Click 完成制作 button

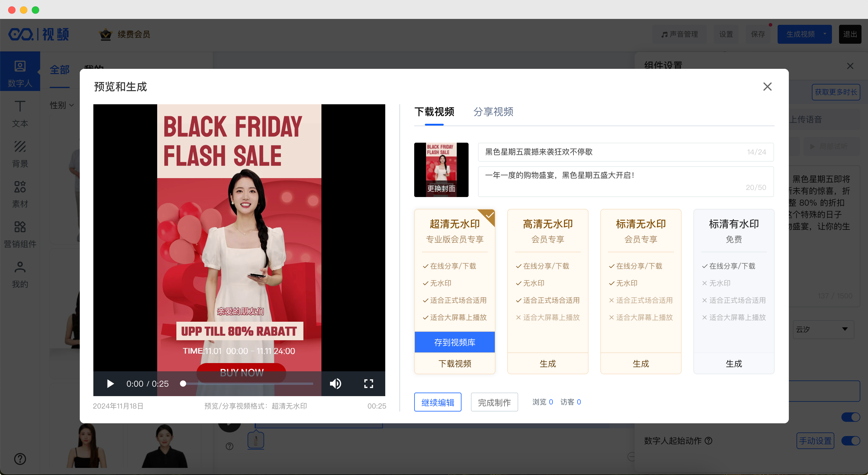[x=494, y=402]
